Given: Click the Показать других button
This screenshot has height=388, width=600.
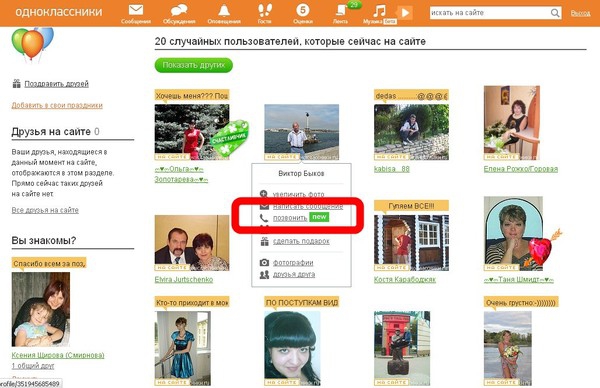Looking at the screenshot, I should click(x=194, y=65).
